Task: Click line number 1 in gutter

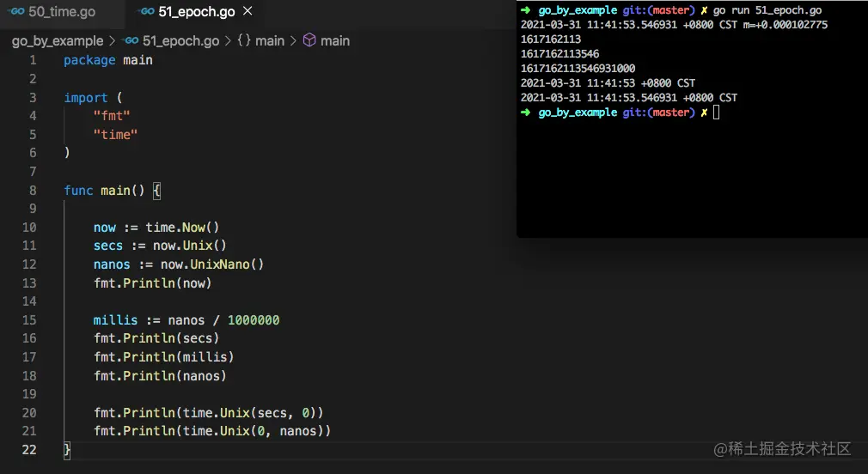Action: click(33, 60)
